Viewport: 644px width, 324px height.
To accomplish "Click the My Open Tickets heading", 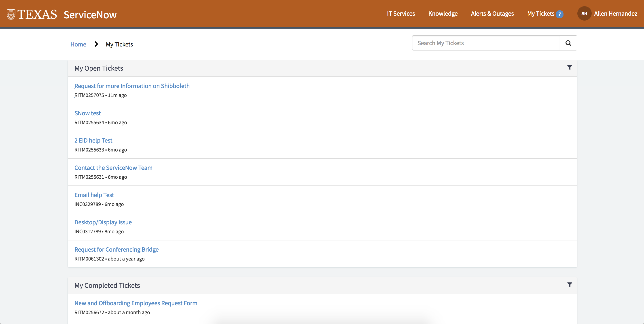I will (x=99, y=68).
